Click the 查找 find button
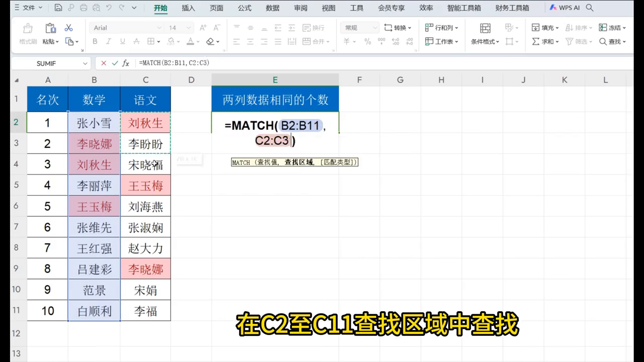 click(x=612, y=42)
